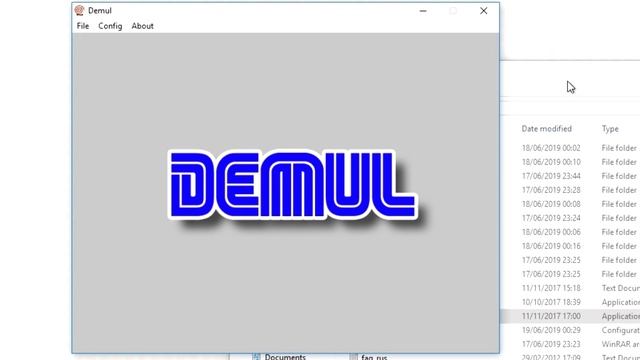The width and height of the screenshot is (640, 360).
Task: Click the 'File folder' type beside 17/06/2019 23:44
Action: (619, 176)
